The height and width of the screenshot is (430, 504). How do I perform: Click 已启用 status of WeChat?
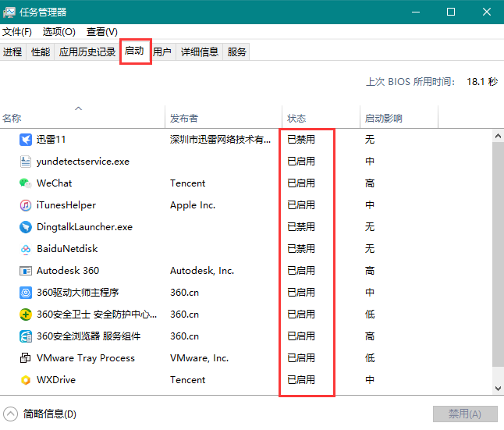pyautogui.click(x=301, y=183)
